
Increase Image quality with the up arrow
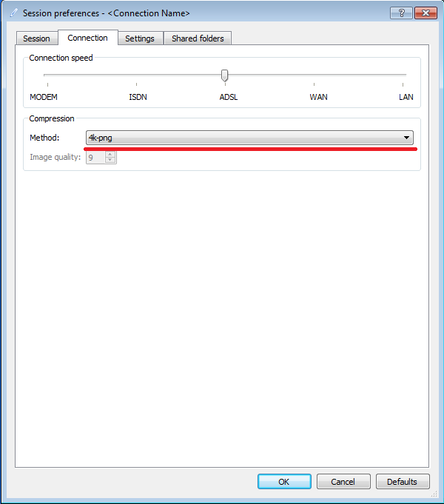[111, 154]
